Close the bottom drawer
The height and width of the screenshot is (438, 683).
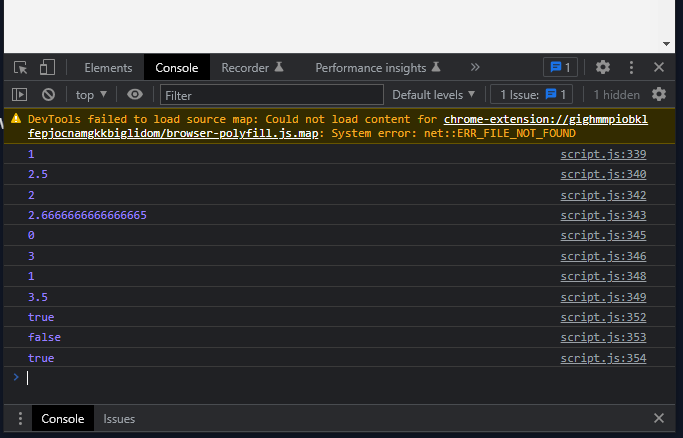(x=659, y=418)
